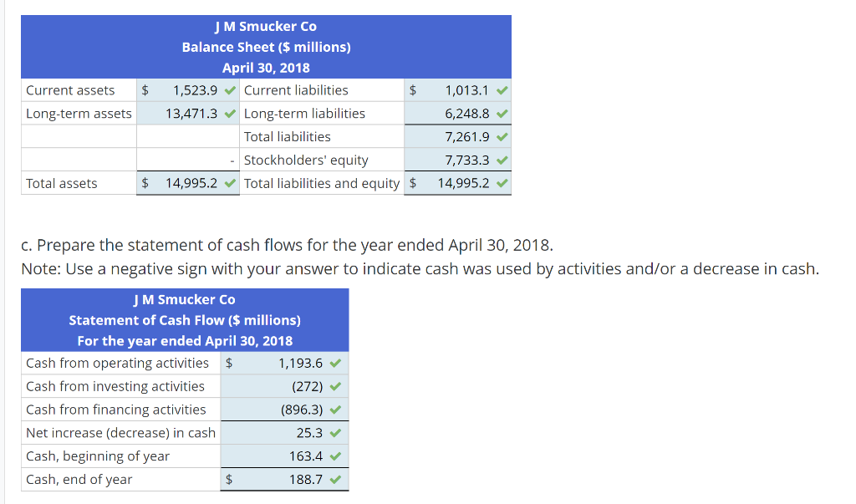Select the checkmark next to Total assets 14,995.2
Screen dimensions: 856x504
[x=228, y=183]
